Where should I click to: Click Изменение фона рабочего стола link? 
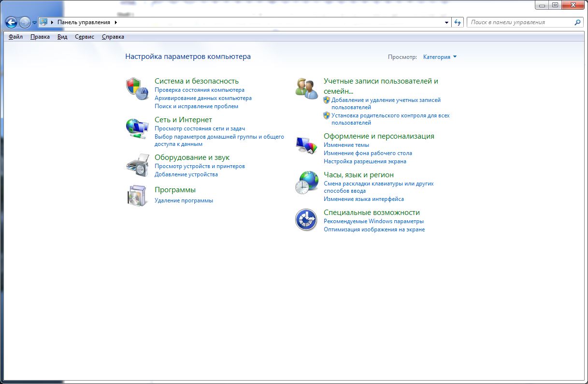click(368, 153)
